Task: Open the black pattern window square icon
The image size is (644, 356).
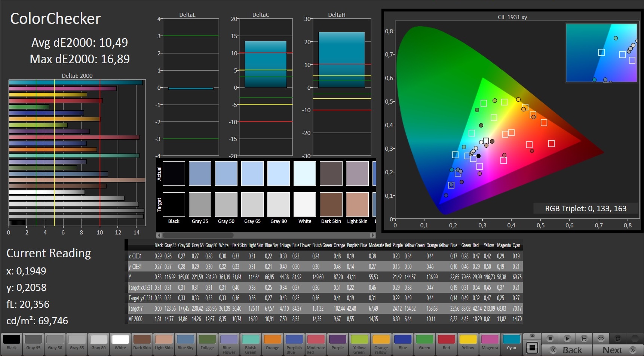Action: tap(532, 347)
